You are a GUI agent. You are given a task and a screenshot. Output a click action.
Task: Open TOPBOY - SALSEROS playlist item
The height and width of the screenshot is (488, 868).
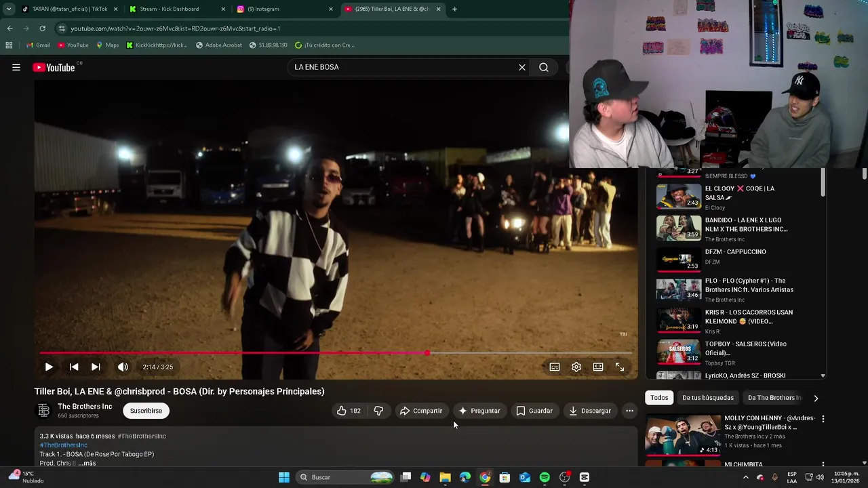coord(736,352)
